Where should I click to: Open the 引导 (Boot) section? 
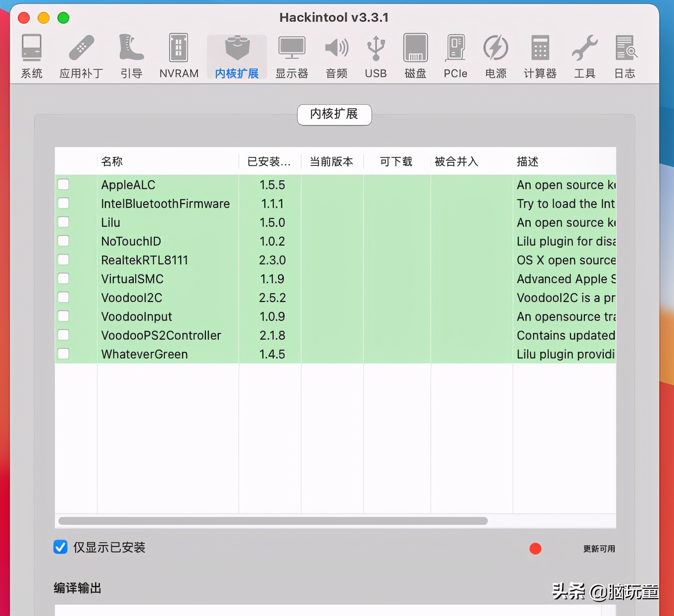tap(131, 54)
